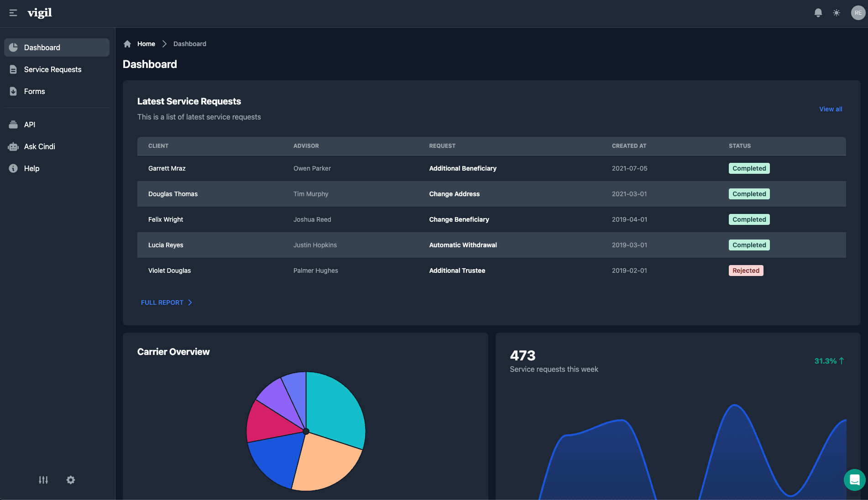Open Service Requests from the sidebar
Viewport: 868px width, 500px height.
52,69
